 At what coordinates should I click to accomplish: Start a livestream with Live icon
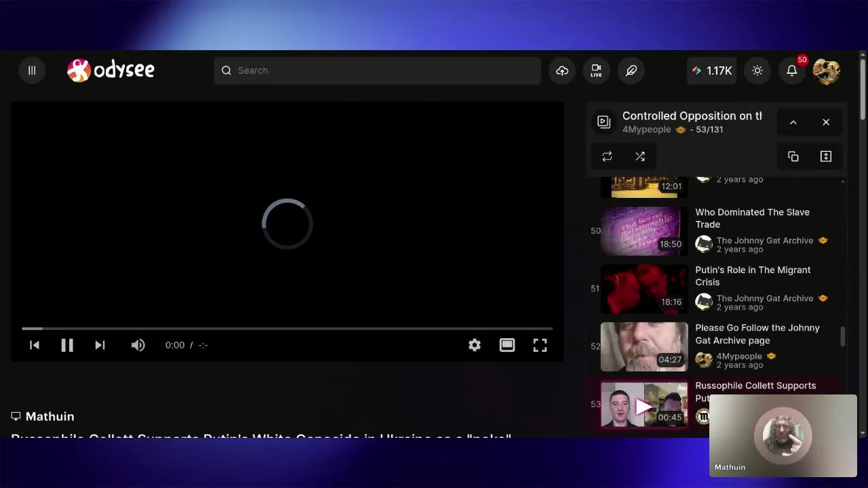pyautogui.click(x=596, y=70)
